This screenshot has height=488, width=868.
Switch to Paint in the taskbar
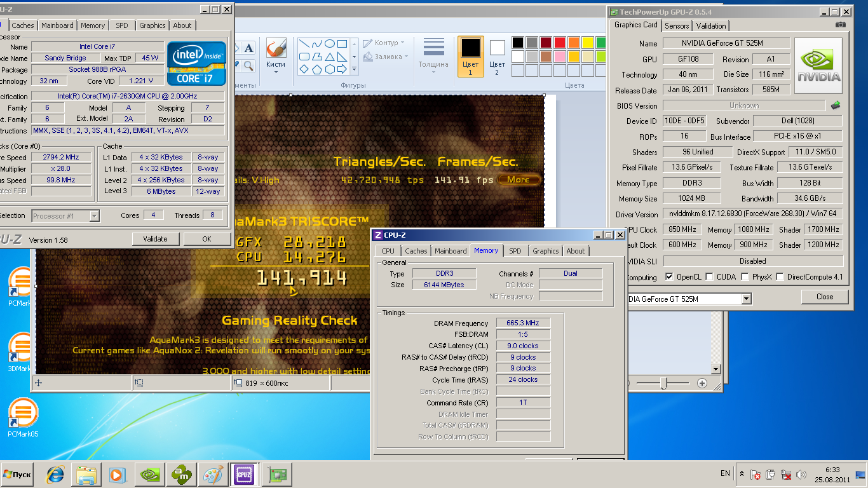[x=212, y=474]
